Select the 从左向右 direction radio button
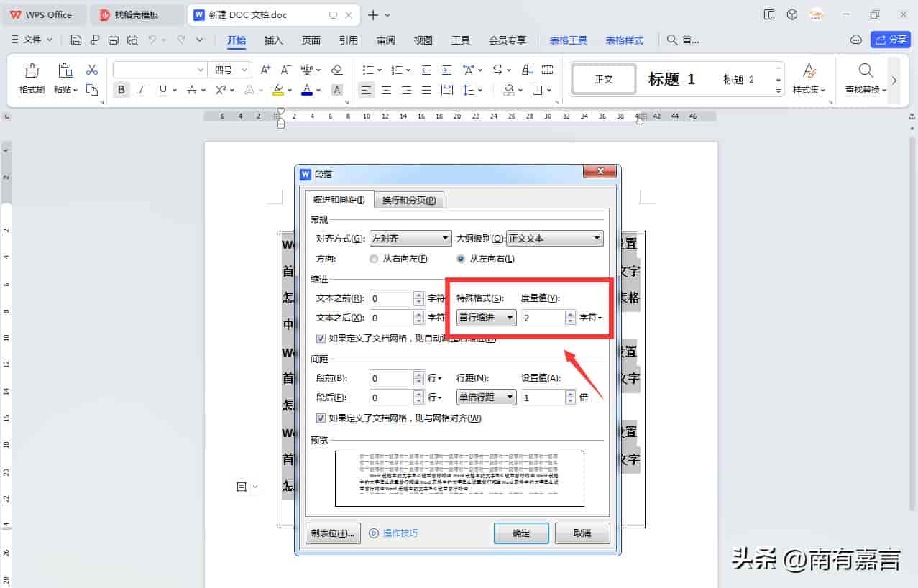 [461, 259]
